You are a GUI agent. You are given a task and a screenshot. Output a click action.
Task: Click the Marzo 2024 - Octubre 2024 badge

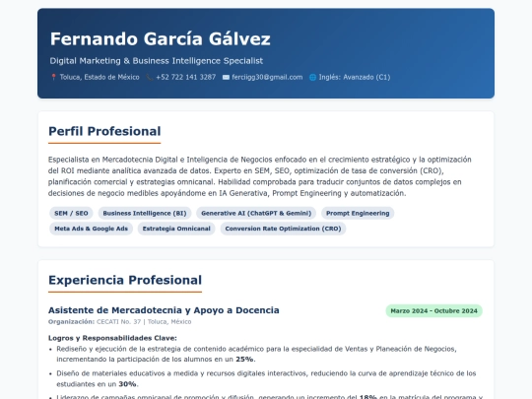tap(433, 310)
